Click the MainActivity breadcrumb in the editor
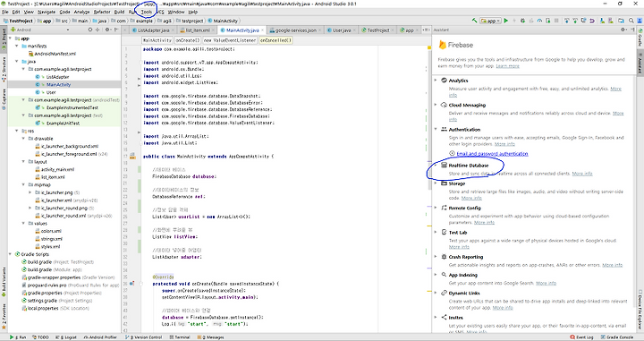 pyautogui.click(x=157, y=40)
